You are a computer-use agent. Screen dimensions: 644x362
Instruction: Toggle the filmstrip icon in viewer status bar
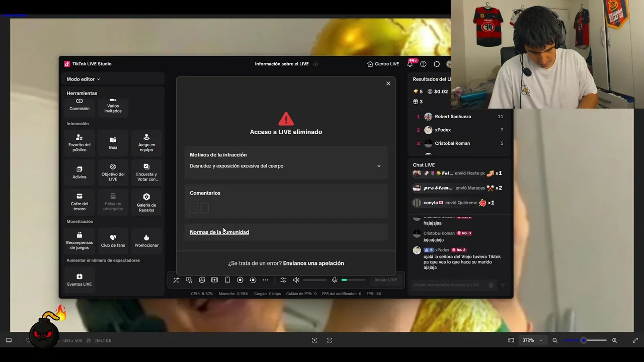9,340
